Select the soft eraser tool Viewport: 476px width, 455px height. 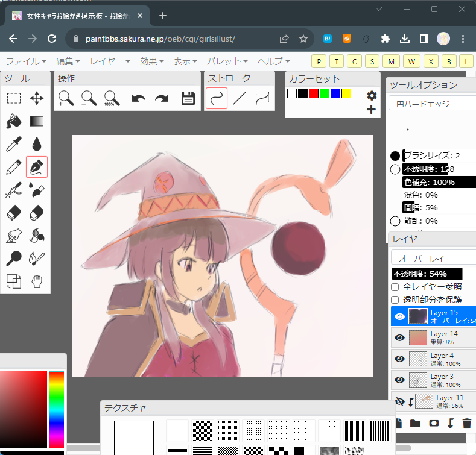37,213
